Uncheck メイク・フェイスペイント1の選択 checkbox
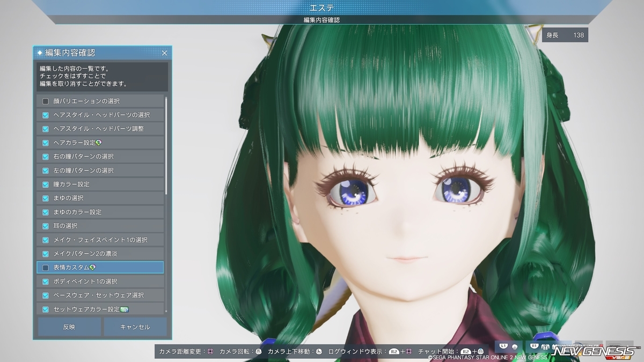Screen dimensions: 644x362 click(x=46, y=240)
